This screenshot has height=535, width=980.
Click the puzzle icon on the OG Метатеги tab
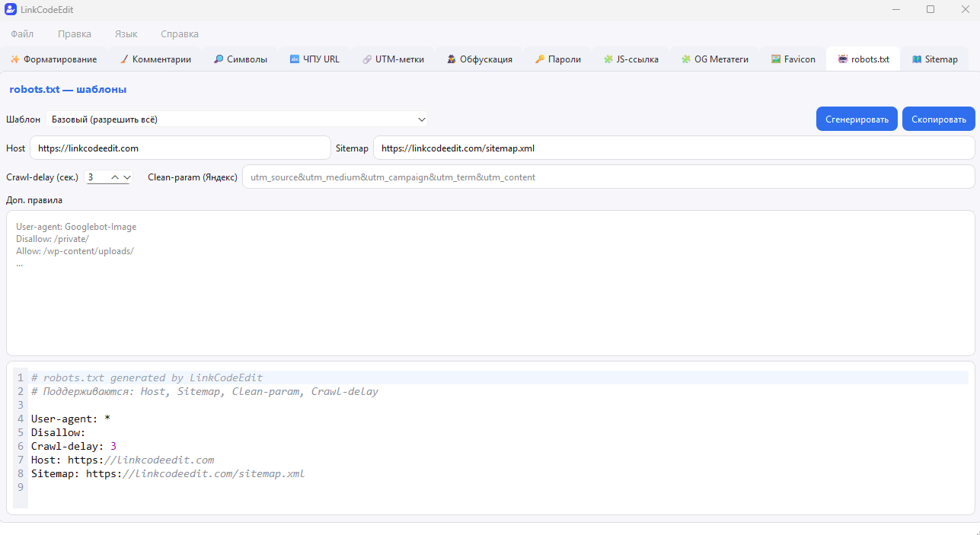coord(686,59)
